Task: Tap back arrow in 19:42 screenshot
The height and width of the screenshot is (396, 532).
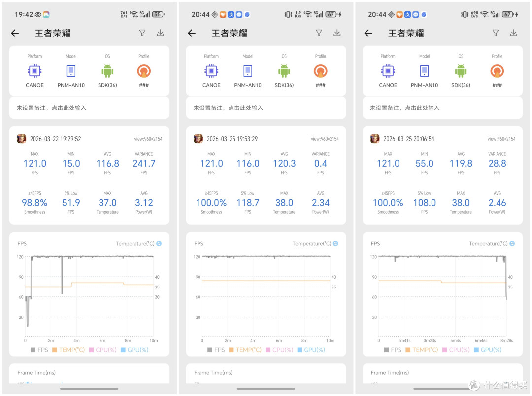Action: coord(15,33)
